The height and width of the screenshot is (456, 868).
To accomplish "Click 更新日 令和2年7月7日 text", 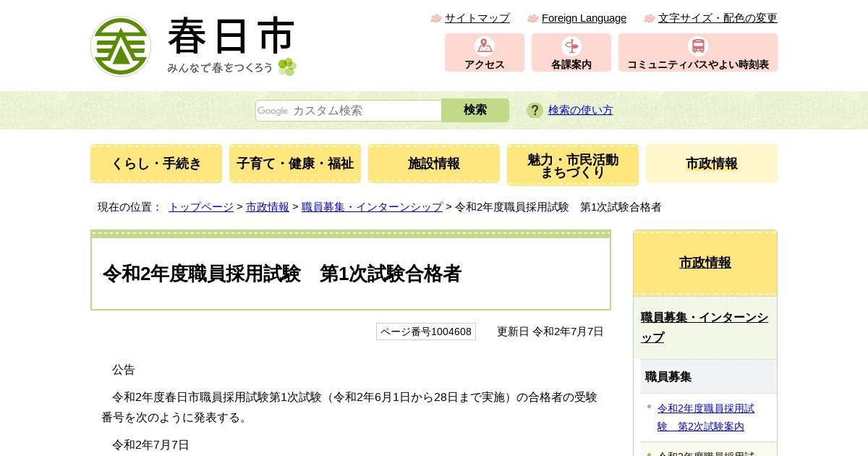I will (550, 332).
